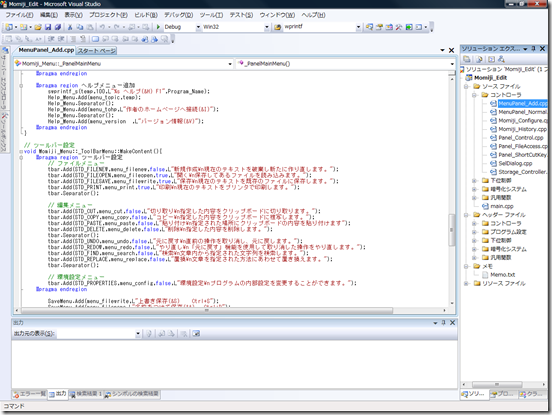Click the Momiji_Edit project node
552x415 pixels.
coord(490,78)
